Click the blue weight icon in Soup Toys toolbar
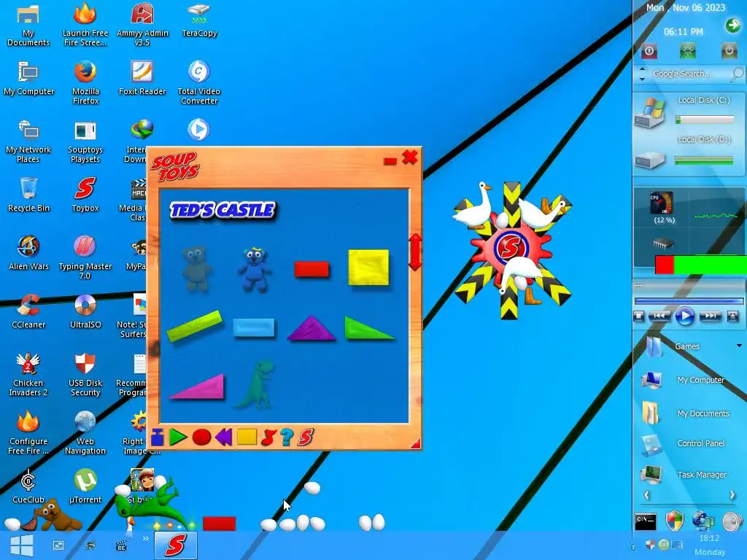This screenshot has width=747, height=560. [x=158, y=437]
